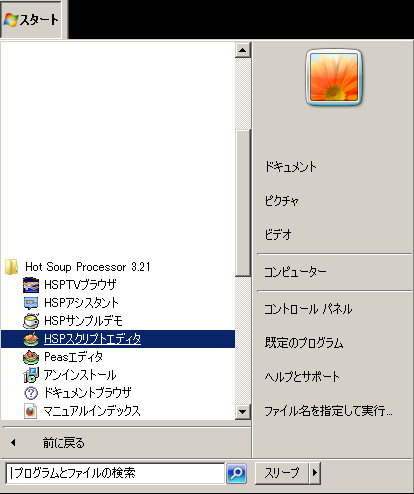Open コントロール パネル menu entry
The height and width of the screenshot is (494, 414).
pos(308,309)
